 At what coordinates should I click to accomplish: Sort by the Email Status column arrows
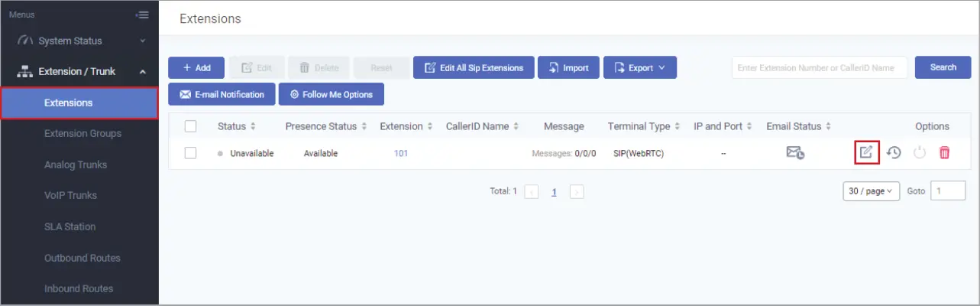(829, 126)
